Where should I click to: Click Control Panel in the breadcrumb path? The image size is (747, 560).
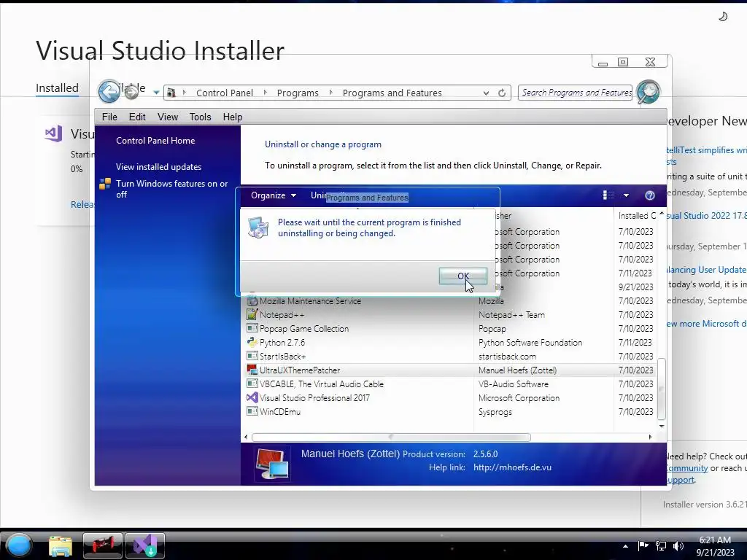click(x=225, y=93)
